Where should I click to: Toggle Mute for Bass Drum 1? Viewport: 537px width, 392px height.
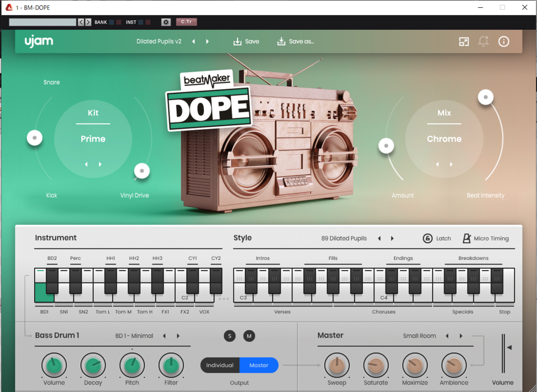coord(249,336)
